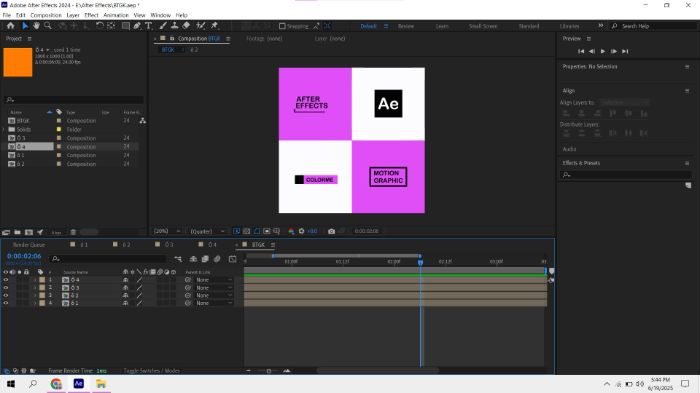Viewport: 700px width, 393px height.
Task: Open the Composition menu
Action: (46, 15)
